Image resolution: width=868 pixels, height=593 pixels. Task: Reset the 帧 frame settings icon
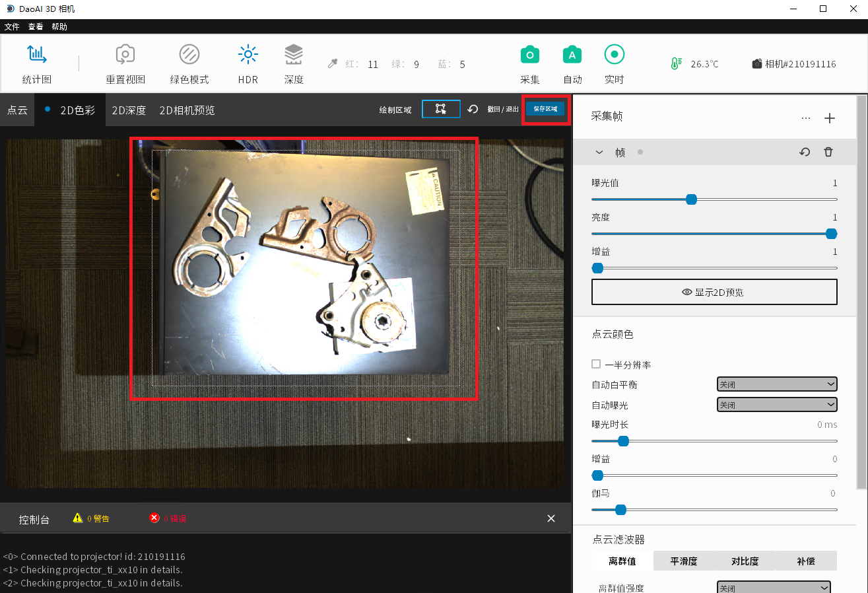tap(805, 152)
